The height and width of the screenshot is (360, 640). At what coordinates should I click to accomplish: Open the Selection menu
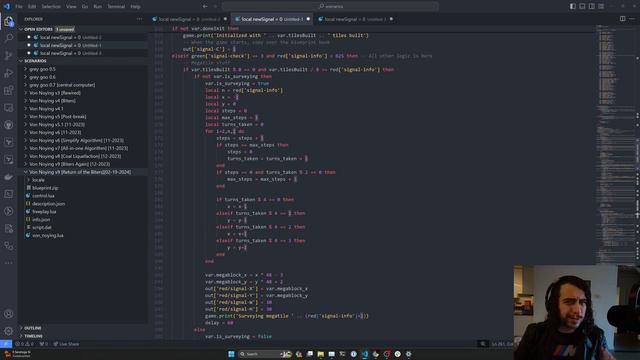[51, 7]
